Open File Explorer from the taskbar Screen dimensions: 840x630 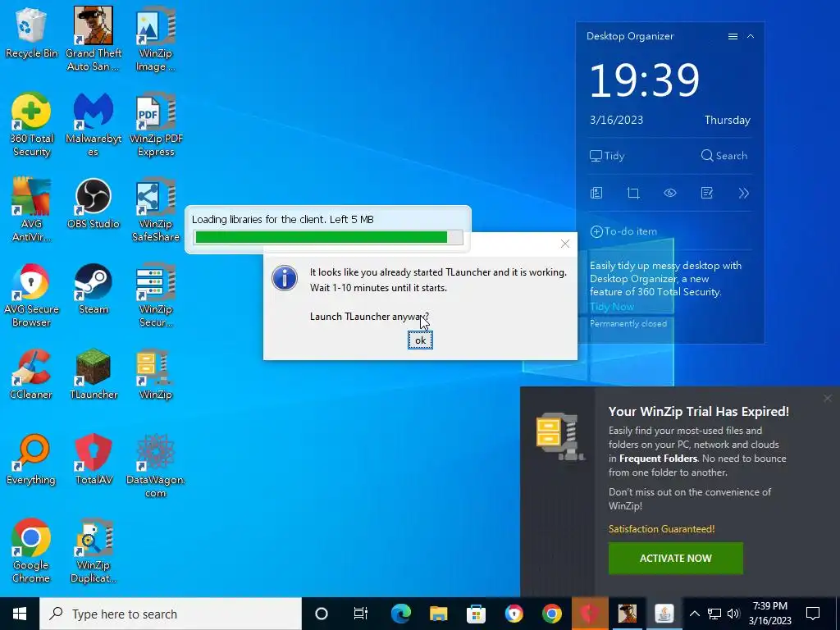[x=438, y=614]
